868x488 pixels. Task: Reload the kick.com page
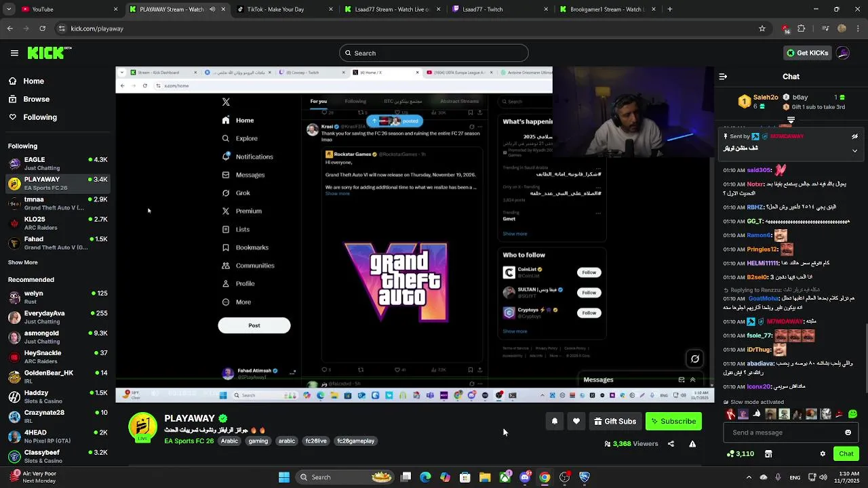[x=42, y=28]
